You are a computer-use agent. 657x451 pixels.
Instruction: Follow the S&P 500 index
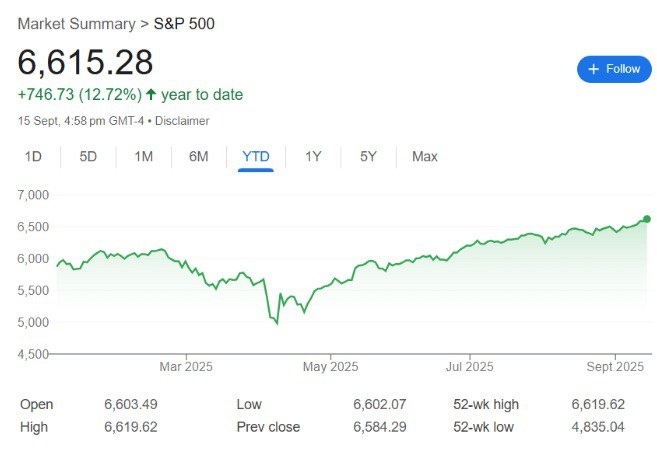614,69
